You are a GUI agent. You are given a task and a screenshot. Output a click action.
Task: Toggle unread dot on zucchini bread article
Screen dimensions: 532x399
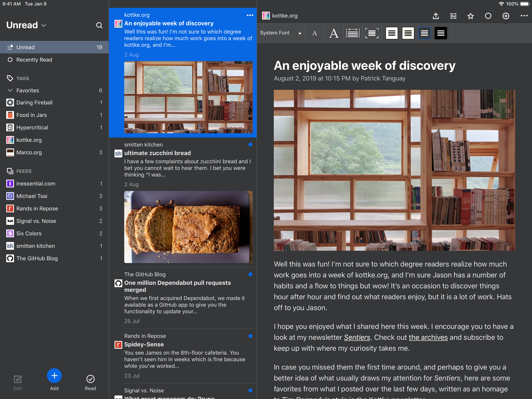point(250,145)
